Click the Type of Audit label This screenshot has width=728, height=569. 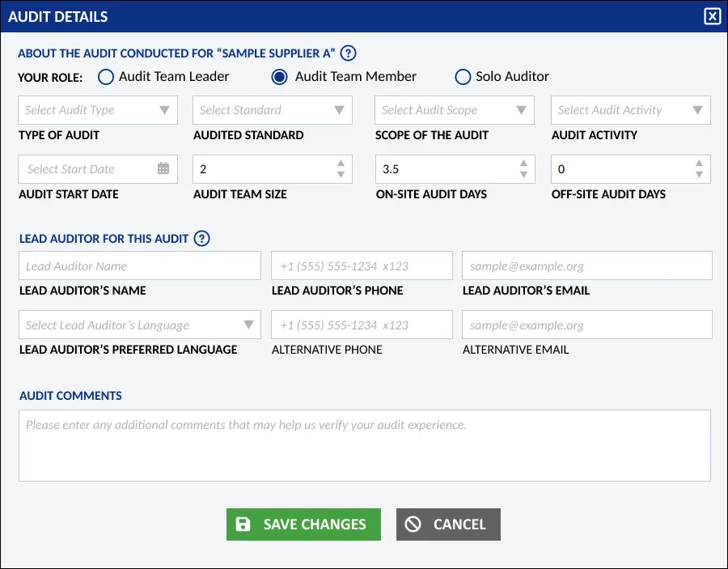point(59,135)
